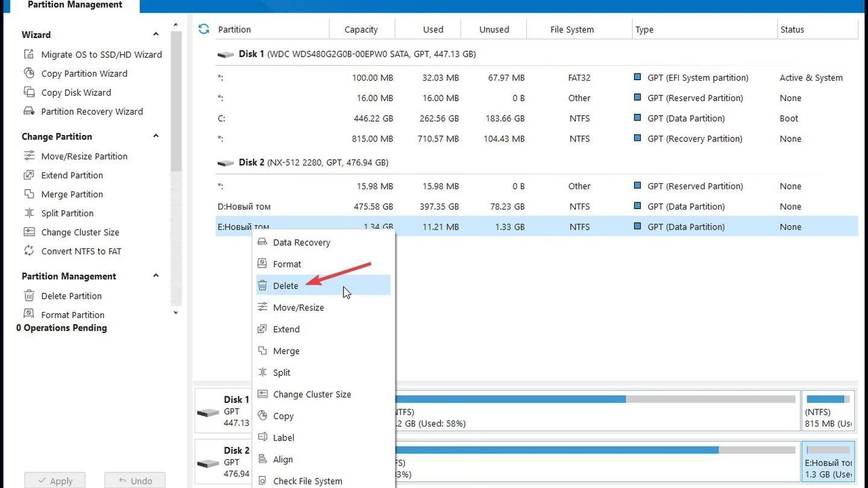Collapse the Change Partition section
Viewport: 868px width, 488px height.
[x=156, y=136]
